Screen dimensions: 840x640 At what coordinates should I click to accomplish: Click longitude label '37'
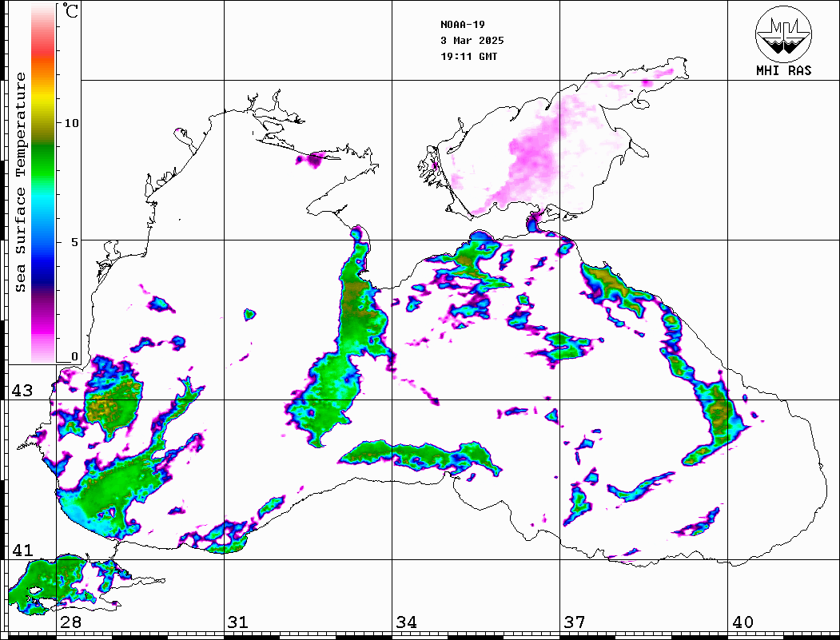(x=575, y=622)
